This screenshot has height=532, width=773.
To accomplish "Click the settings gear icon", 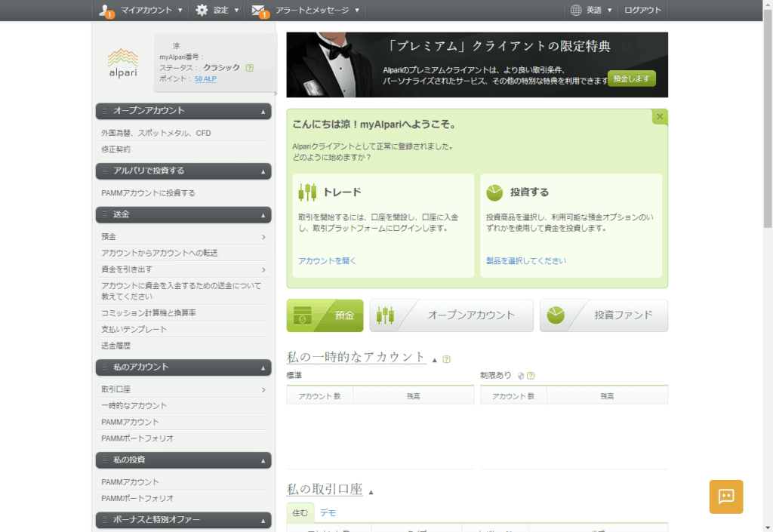I will pos(202,10).
